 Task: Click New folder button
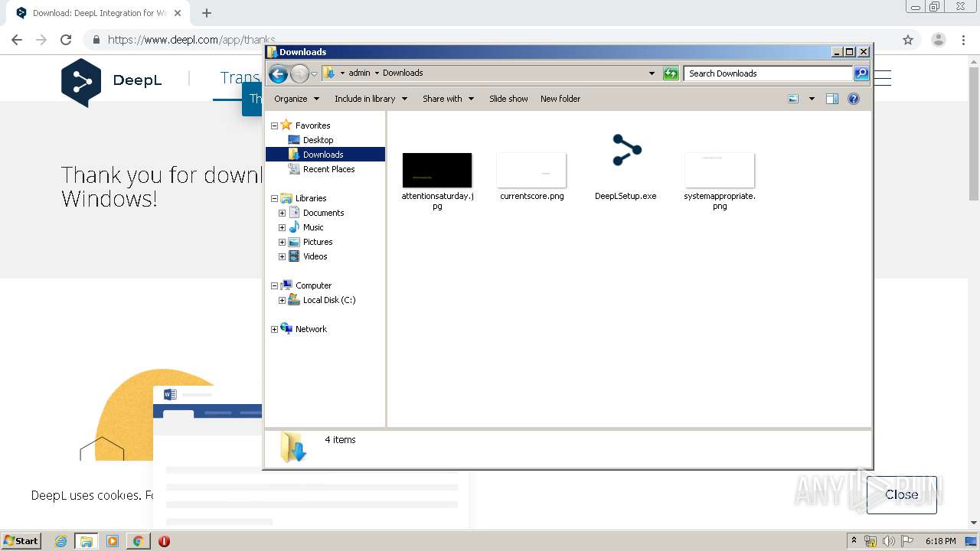click(560, 99)
